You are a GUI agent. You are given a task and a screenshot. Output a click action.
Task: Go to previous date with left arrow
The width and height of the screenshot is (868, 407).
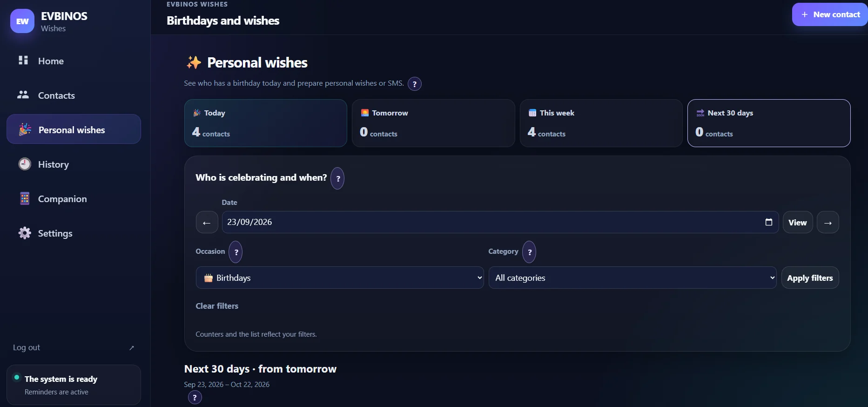pyautogui.click(x=207, y=222)
